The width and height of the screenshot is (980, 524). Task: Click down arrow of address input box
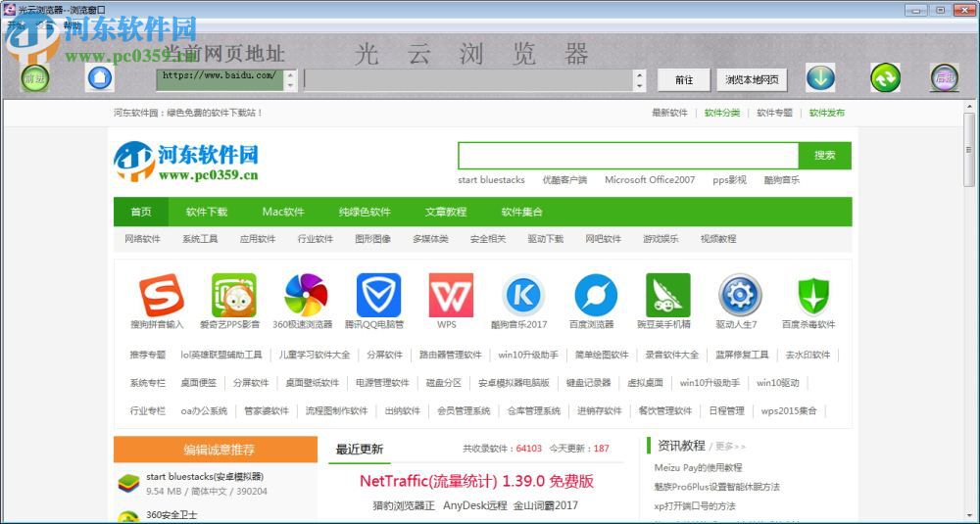coord(639,85)
